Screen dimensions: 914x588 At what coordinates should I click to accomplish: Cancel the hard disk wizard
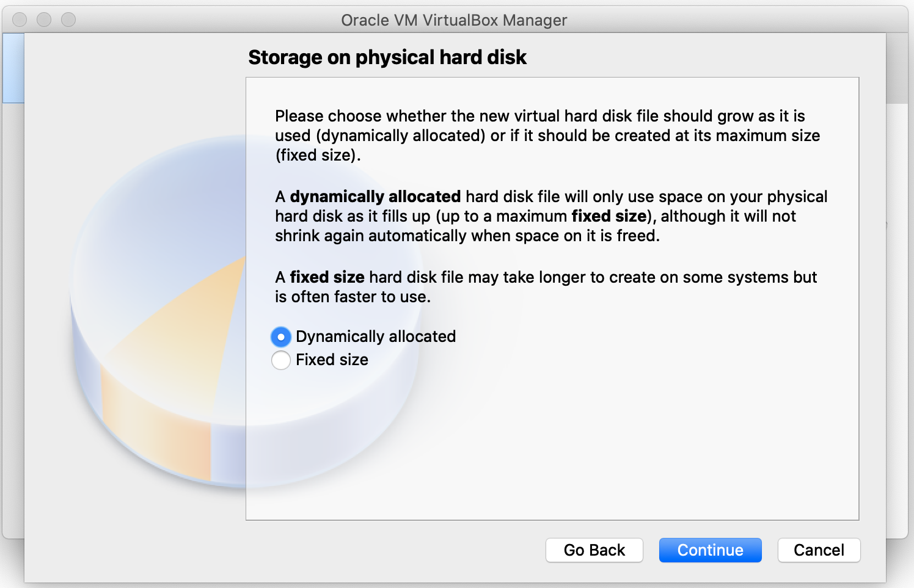coord(819,550)
